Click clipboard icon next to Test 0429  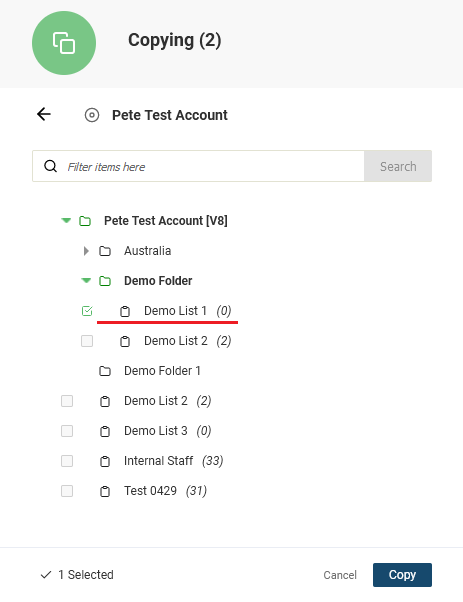point(105,491)
